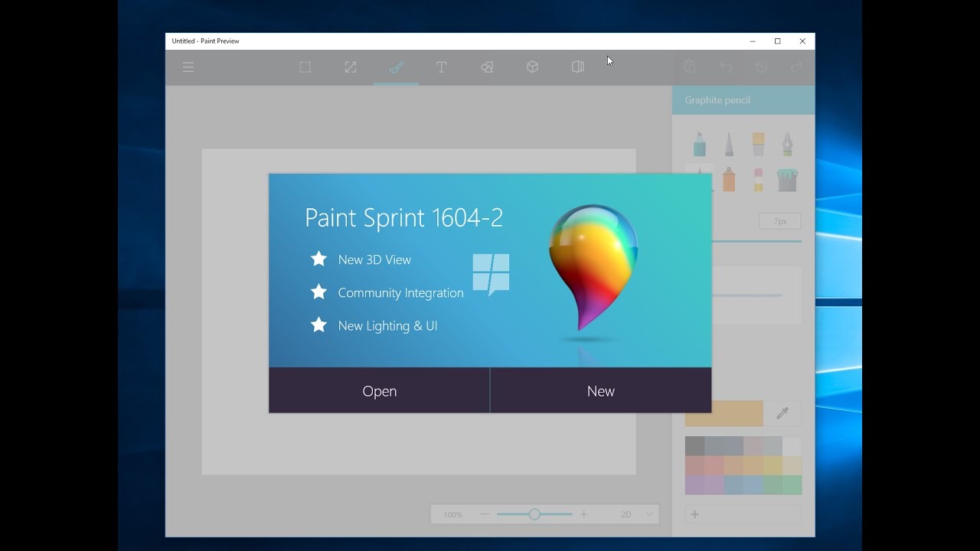Choose the green palette swatch at row end
This screenshot has height=551, width=980.
pyautogui.click(x=792, y=484)
